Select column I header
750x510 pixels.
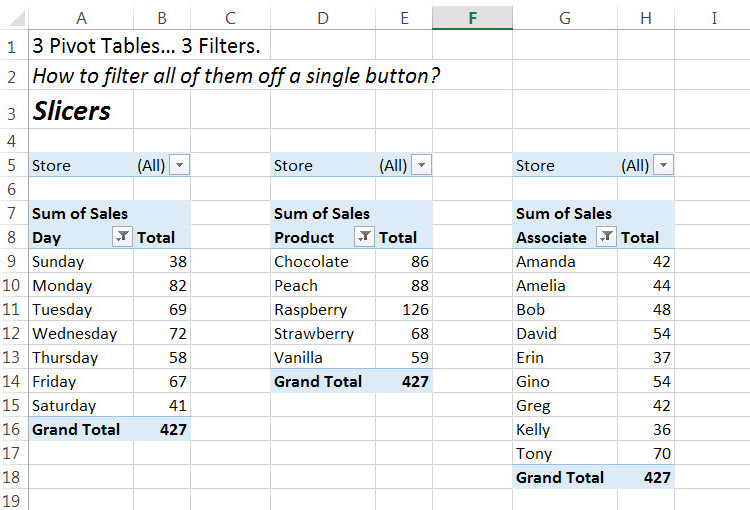tap(714, 18)
